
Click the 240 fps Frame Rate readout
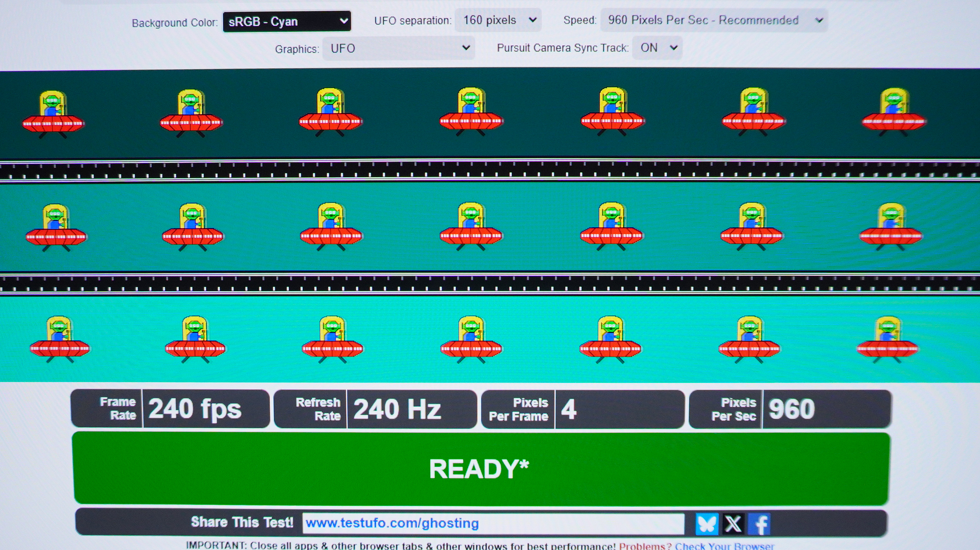195,409
